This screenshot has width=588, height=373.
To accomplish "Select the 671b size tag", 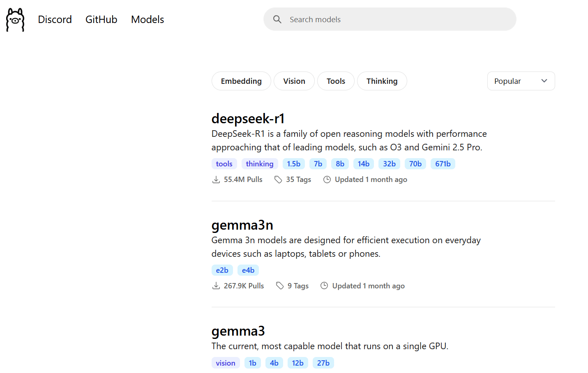I will pos(443,164).
